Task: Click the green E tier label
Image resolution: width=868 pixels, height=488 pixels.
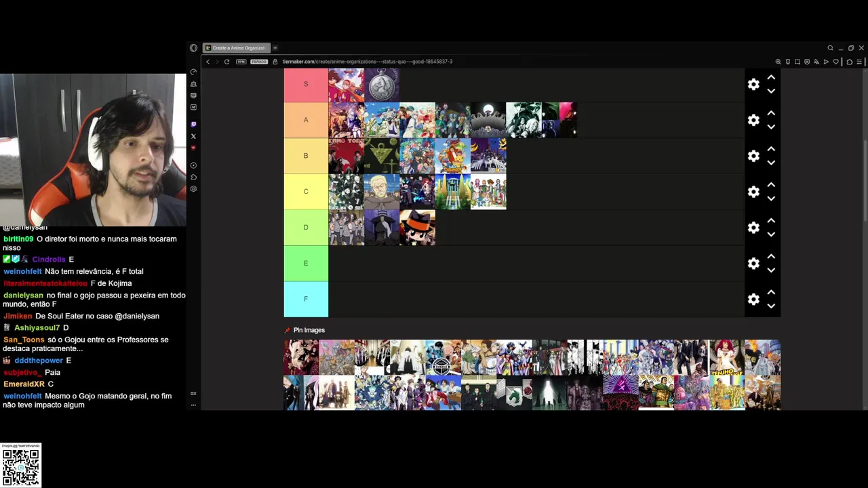Action: (x=306, y=263)
